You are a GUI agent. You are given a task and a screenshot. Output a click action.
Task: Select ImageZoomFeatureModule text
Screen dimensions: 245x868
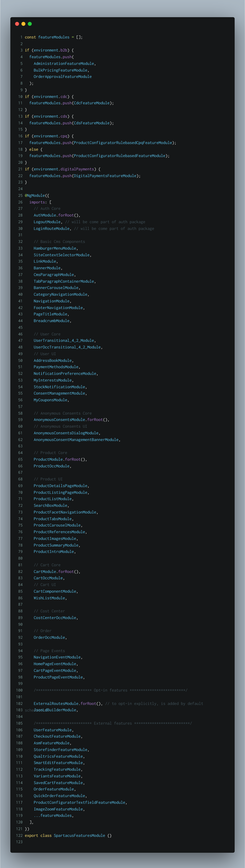click(58, 809)
